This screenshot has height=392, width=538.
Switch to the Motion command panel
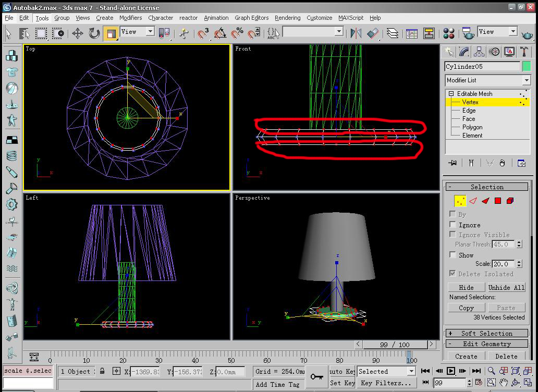494,52
